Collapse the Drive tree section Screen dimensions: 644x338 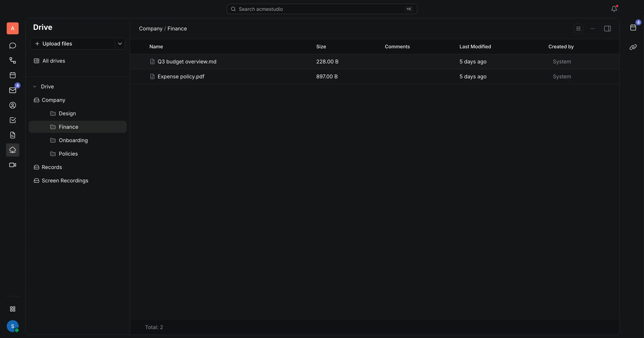[x=35, y=86]
